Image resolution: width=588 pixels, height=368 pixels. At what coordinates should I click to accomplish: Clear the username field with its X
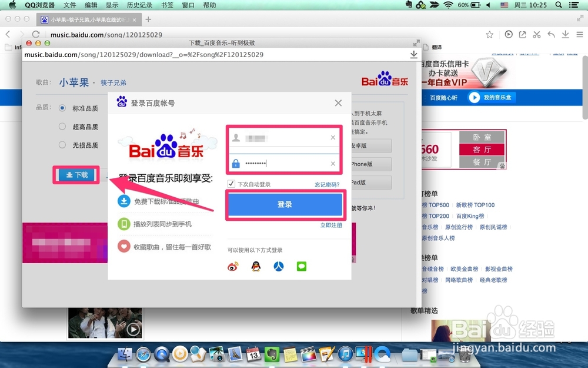coord(333,138)
